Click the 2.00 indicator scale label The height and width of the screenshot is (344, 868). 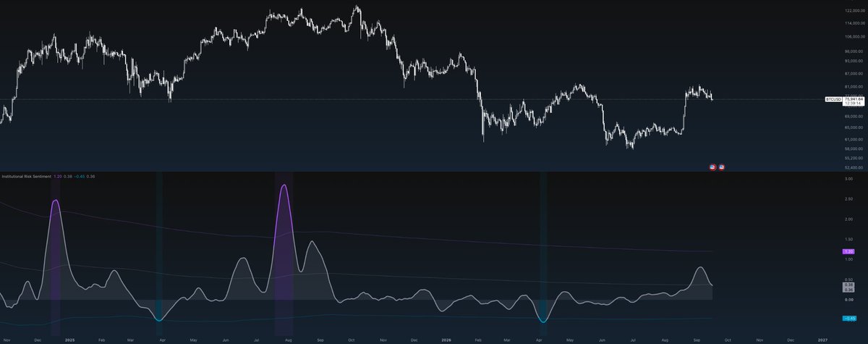(849, 219)
